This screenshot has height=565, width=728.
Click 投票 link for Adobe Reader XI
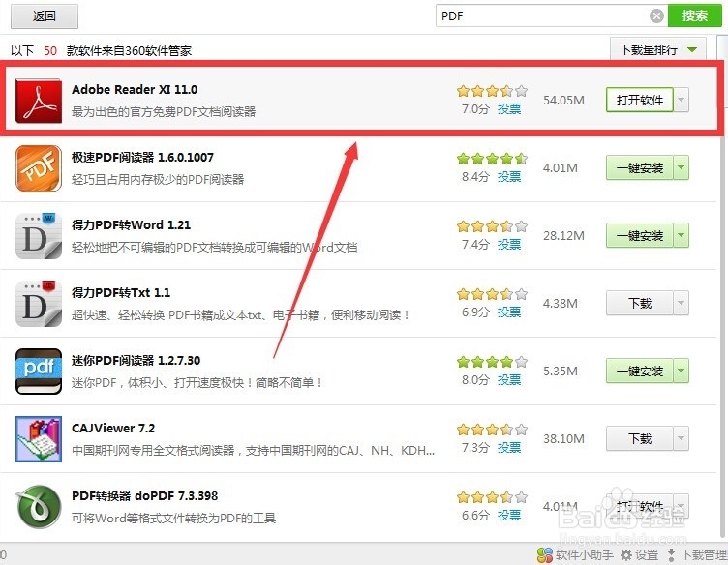pyautogui.click(x=509, y=109)
